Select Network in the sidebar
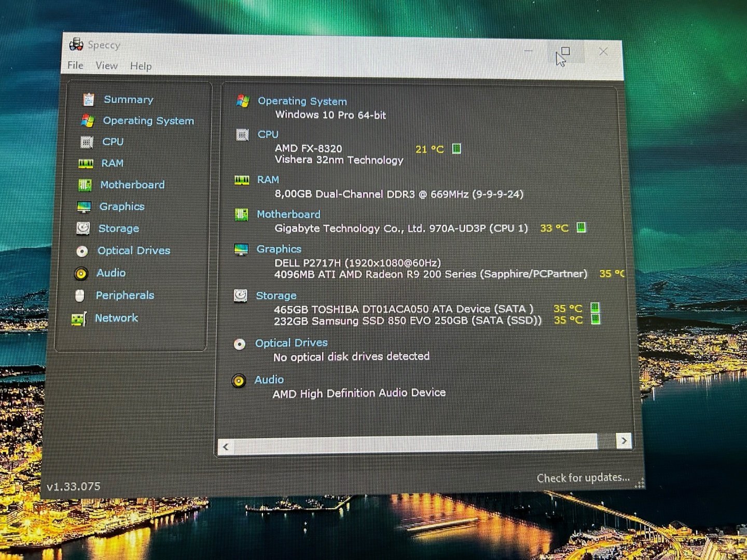 116,318
